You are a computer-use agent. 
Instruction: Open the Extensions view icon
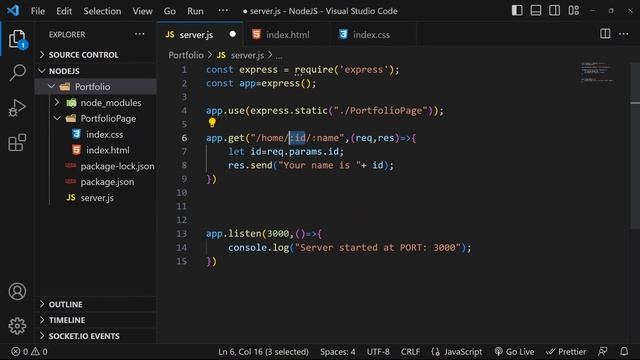click(x=17, y=142)
